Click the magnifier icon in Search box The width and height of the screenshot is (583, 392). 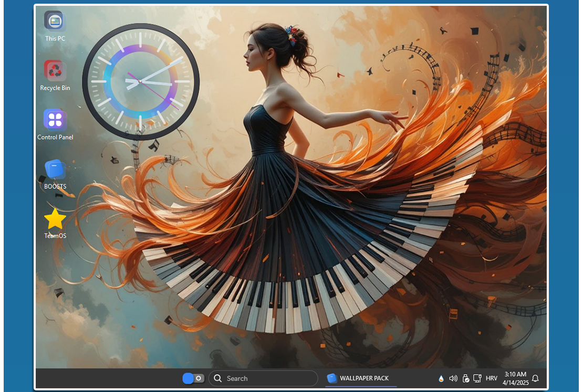[218, 378]
